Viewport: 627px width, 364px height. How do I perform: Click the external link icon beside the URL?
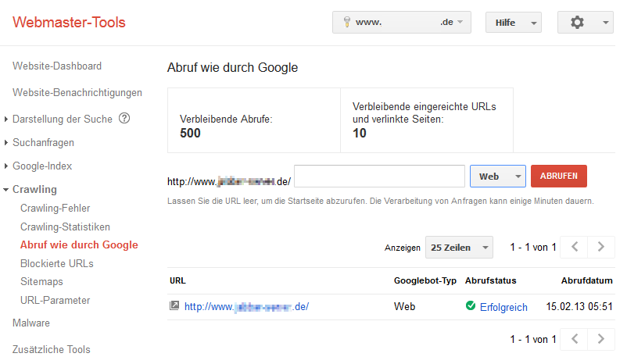click(x=174, y=306)
